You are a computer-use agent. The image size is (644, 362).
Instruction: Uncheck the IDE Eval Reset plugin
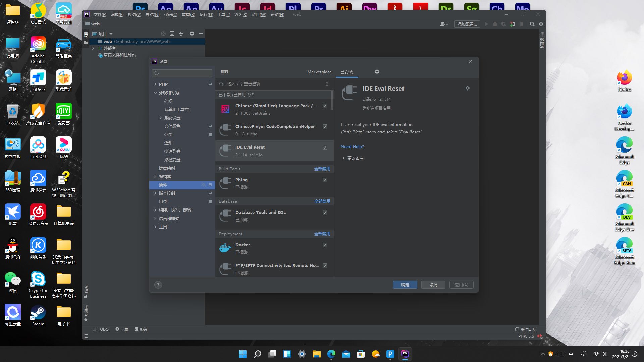(325, 147)
